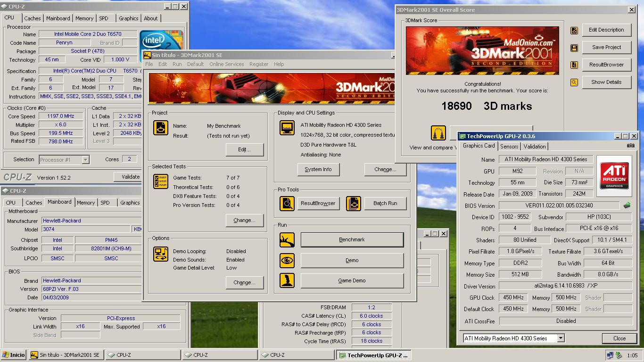Screen dimensions: 644x362
Task: Click the ATI Radeon logo in GPU-Z
Action: coord(614,175)
